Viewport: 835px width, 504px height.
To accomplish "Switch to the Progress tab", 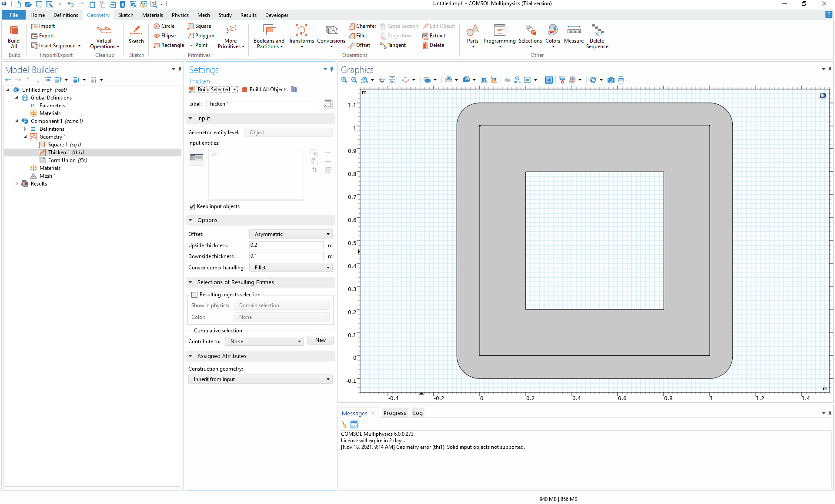I will tap(394, 413).
